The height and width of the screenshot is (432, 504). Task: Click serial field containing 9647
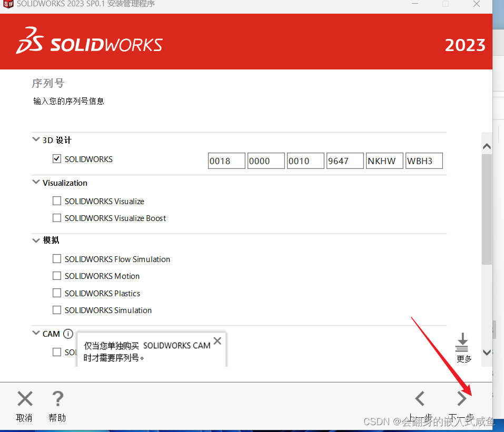(345, 160)
